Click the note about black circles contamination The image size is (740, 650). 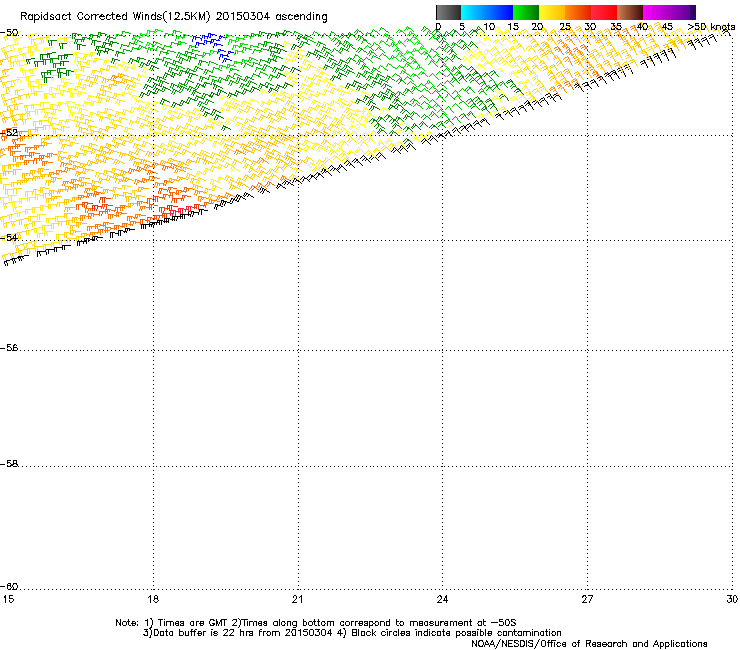(449, 633)
